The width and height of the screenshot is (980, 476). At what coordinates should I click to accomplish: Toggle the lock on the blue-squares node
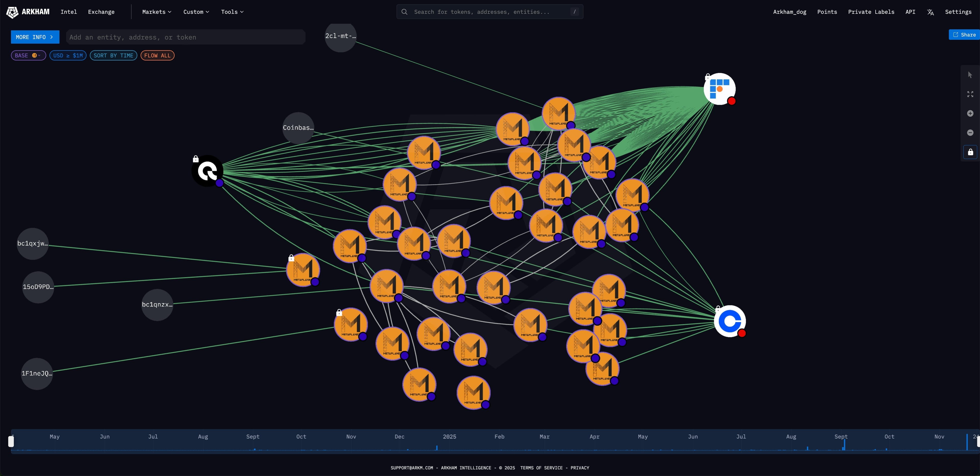click(x=708, y=77)
